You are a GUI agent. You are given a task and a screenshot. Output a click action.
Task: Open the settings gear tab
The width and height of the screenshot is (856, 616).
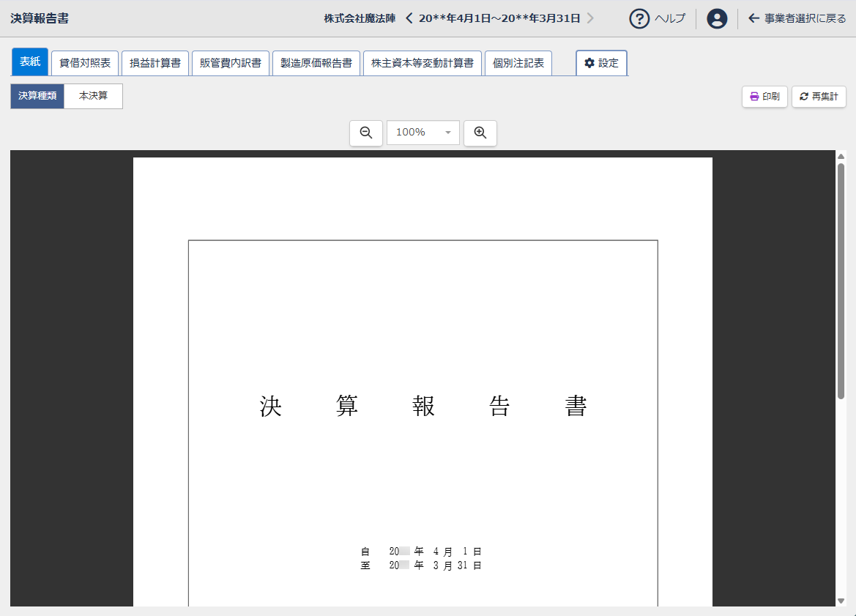[601, 63]
